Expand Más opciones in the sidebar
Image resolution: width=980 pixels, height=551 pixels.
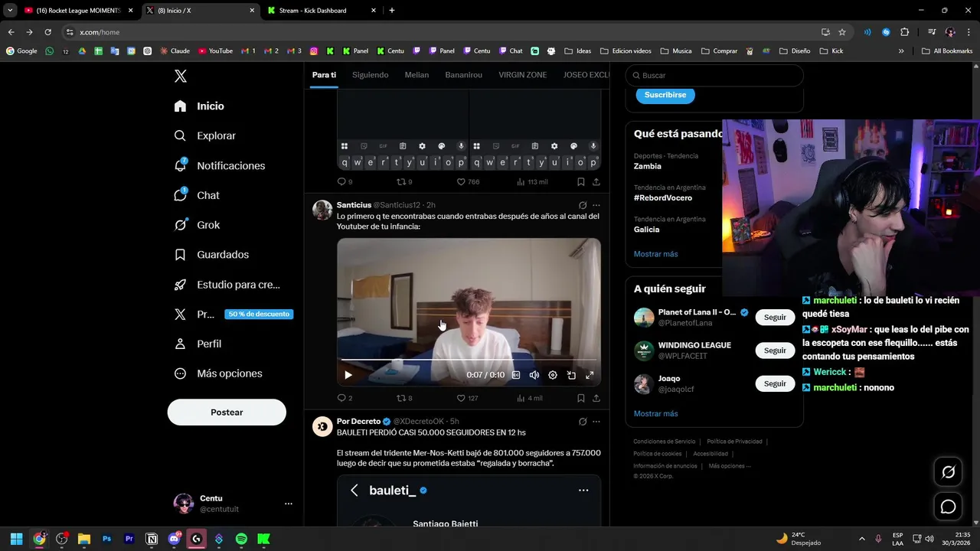[217, 373]
